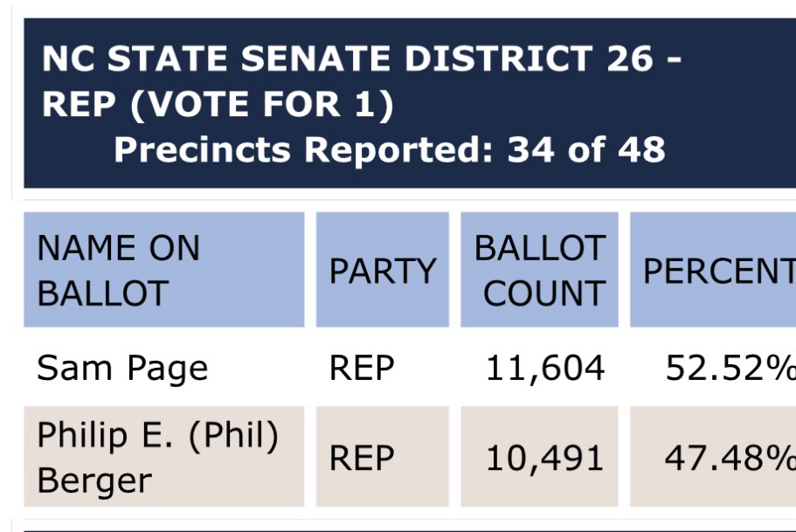This screenshot has width=796, height=532.
Task: Sort by the BALLOT COUNT column header
Action: click(x=539, y=270)
